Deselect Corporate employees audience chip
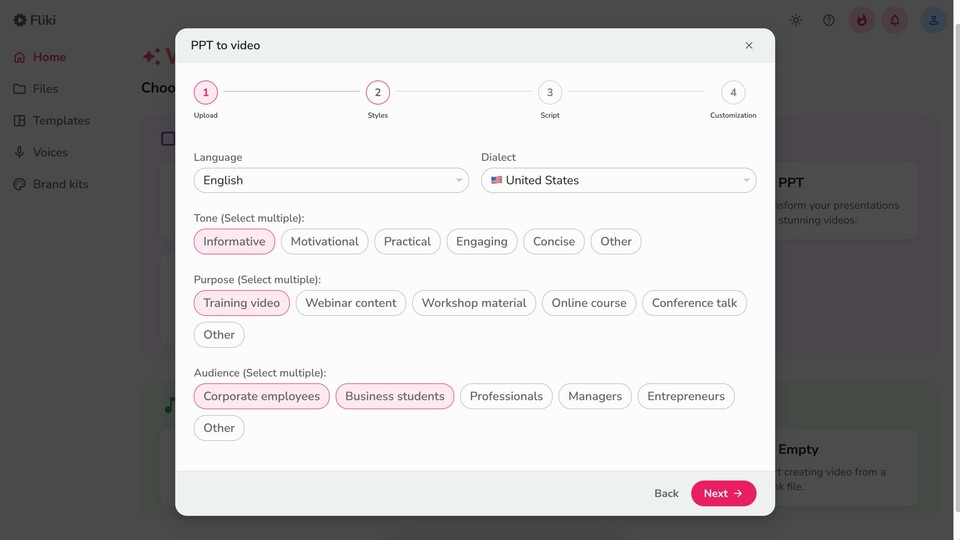 pyautogui.click(x=261, y=396)
